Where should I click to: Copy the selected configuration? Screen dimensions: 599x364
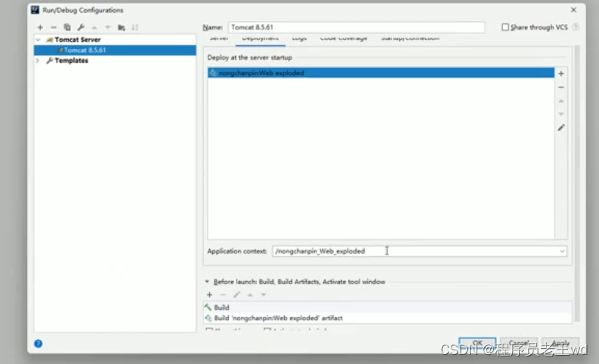(67, 27)
